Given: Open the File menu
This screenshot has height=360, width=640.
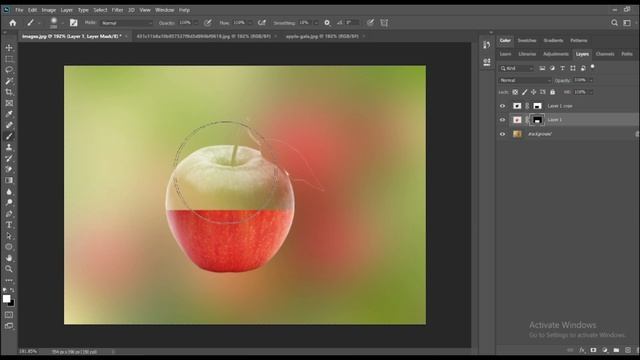Looking at the screenshot, I should (19, 10).
